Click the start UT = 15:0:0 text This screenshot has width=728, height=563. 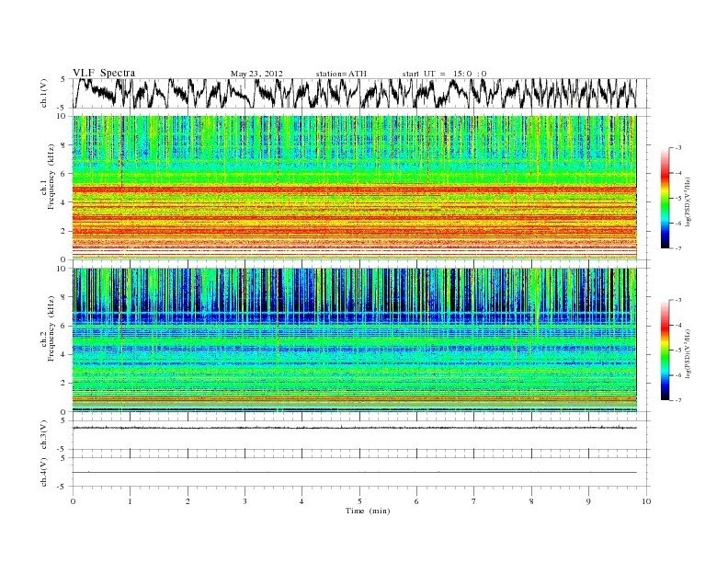pos(444,74)
